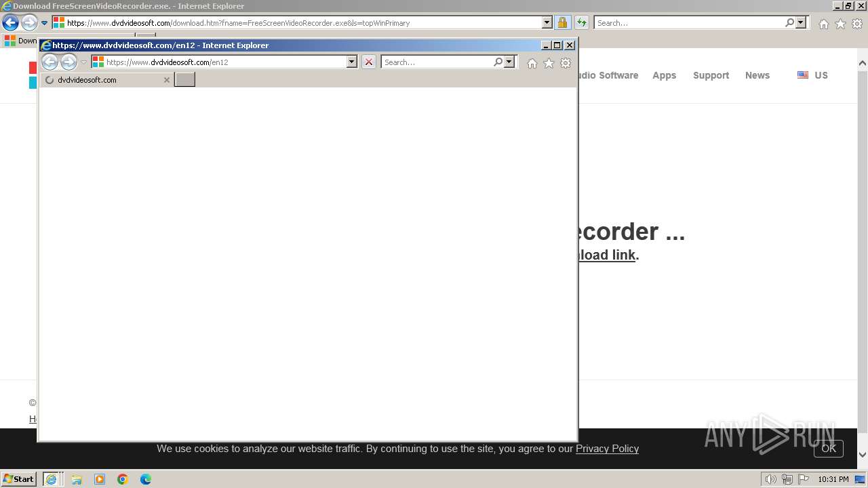Click the refresh icon in rear window

pos(582,22)
